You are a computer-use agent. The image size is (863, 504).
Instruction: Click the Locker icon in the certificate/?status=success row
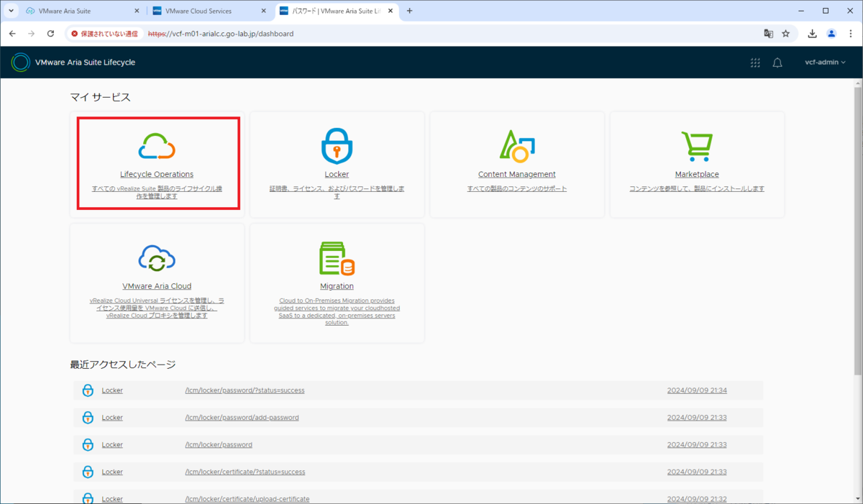pyautogui.click(x=88, y=472)
